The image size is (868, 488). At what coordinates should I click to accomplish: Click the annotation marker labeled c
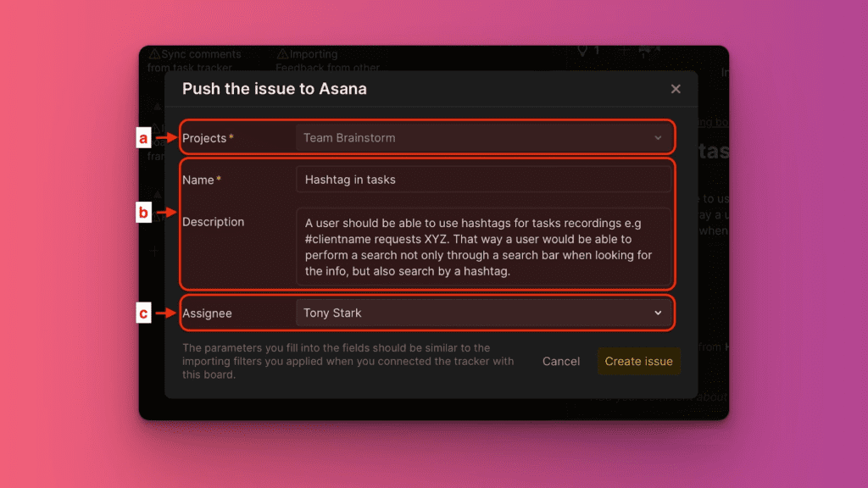click(x=143, y=313)
